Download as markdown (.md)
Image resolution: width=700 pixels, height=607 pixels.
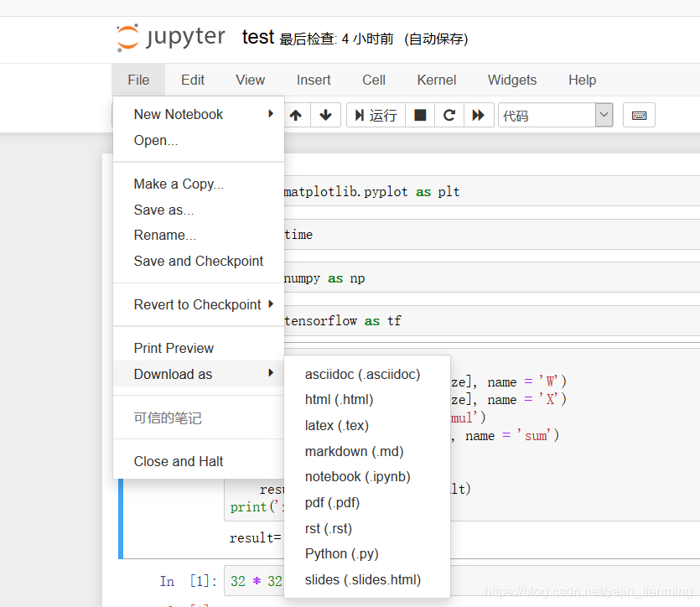point(367,451)
